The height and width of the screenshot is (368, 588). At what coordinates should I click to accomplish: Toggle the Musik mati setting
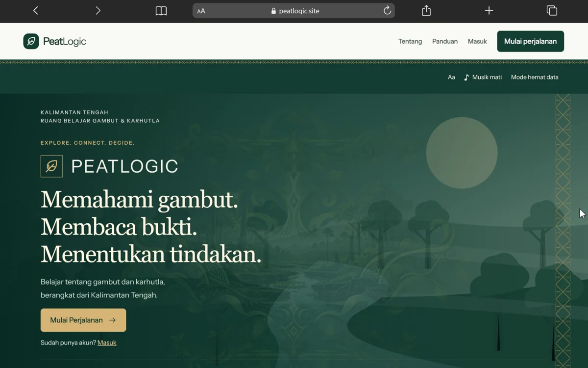pyautogui.click(x=483, y=77)
